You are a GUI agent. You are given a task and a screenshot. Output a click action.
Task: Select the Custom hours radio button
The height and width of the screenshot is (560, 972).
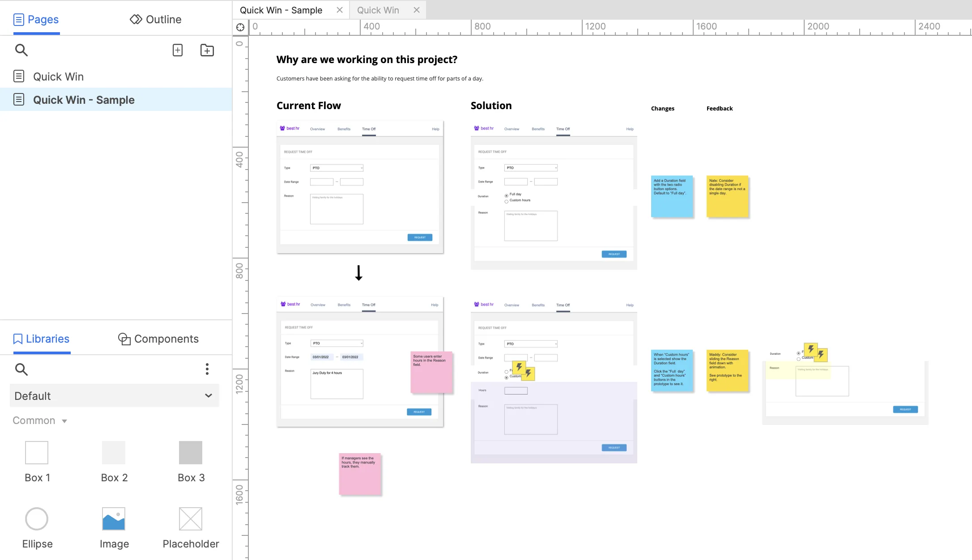tap(507, 201)
